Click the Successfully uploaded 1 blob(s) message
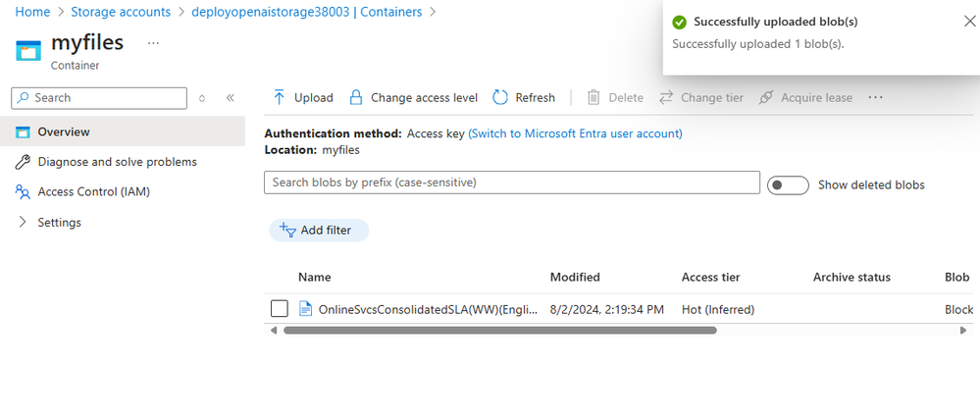Viewport: 980px width, 417px height. pyautogui.click(x=758, y=44)
